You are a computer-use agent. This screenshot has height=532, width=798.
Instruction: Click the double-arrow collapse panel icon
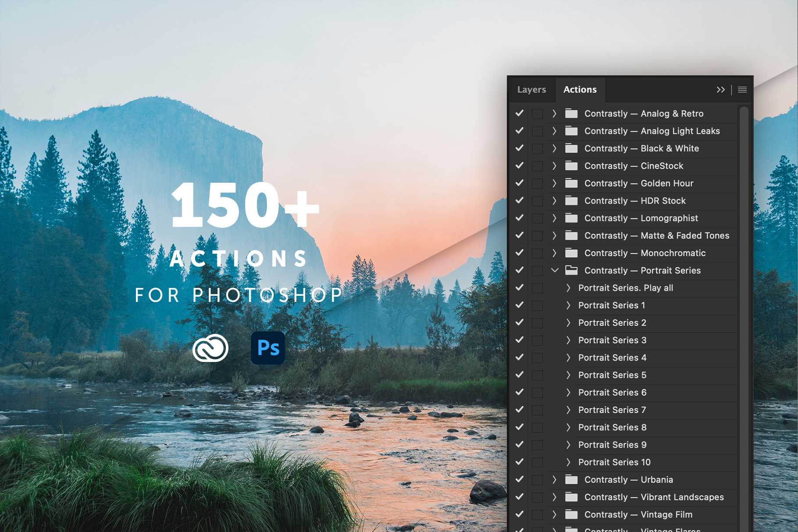720,90
